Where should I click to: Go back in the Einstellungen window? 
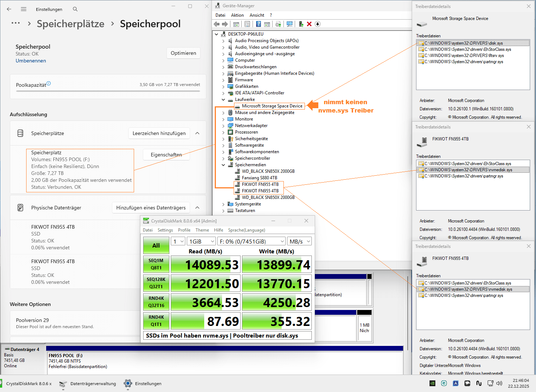(9, 9)
